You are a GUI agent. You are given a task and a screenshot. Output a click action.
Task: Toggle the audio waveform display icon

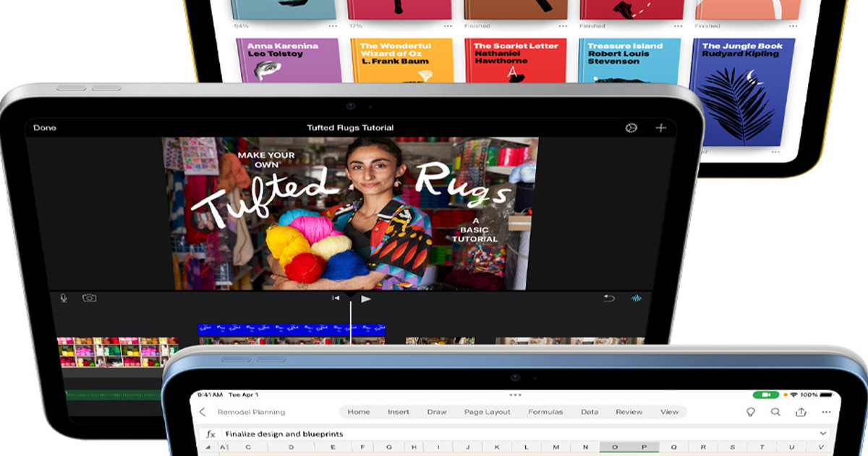(x=637, y=298)
